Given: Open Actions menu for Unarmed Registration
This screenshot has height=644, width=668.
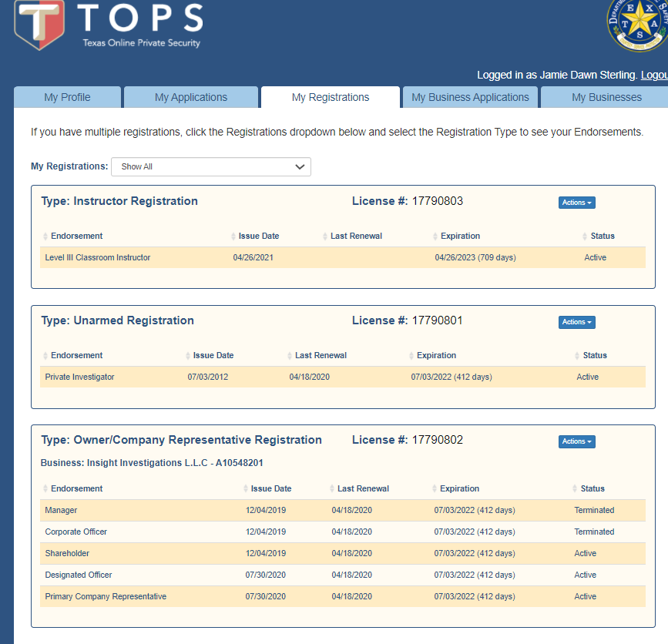Looking at the screenshot, I should click(x=576, y=322).
